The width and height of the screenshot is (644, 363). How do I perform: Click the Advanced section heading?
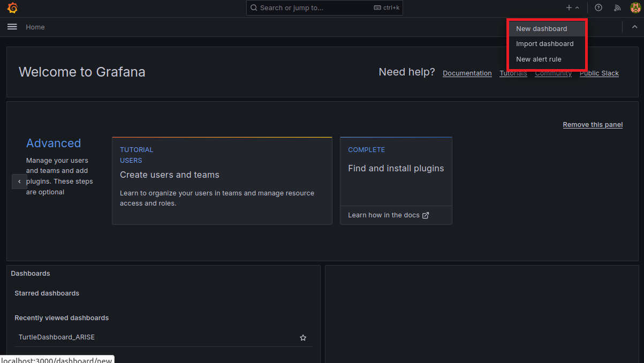(54, 143)
